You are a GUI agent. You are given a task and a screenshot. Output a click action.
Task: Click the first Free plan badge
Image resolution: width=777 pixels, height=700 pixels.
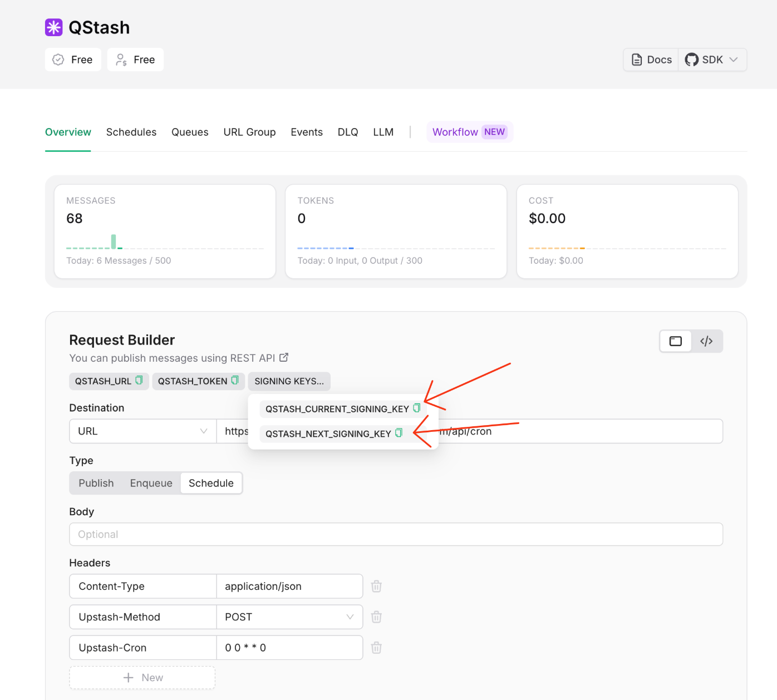click(x=73, y=60)
